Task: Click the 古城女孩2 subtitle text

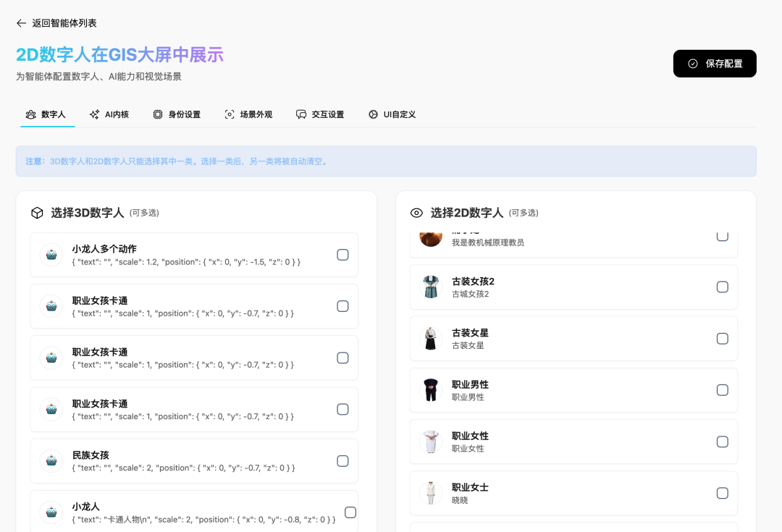Action: (x=471, y=294)
